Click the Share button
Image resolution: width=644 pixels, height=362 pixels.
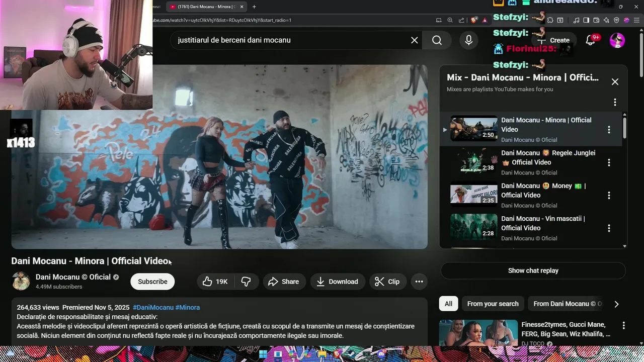[x=284, y=282]
